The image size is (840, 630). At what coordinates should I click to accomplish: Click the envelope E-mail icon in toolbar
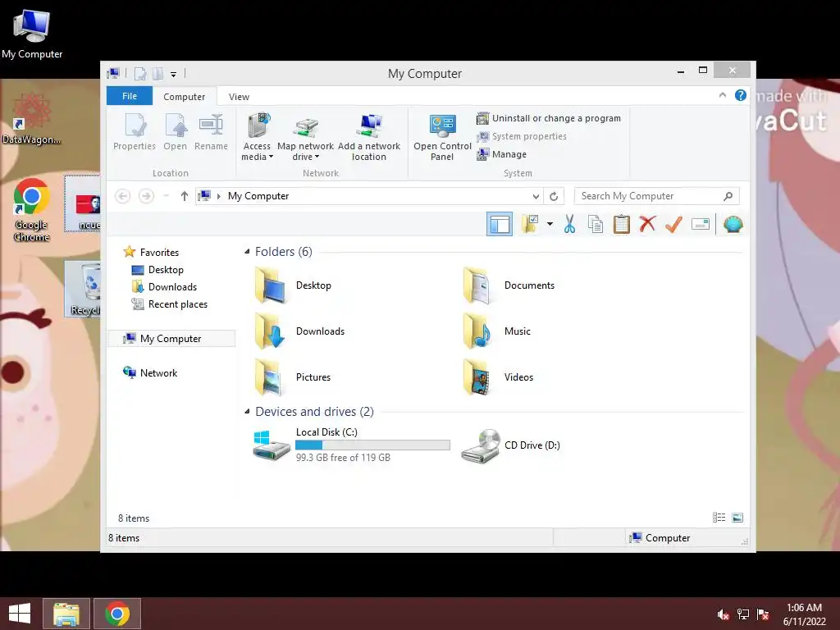701,225
